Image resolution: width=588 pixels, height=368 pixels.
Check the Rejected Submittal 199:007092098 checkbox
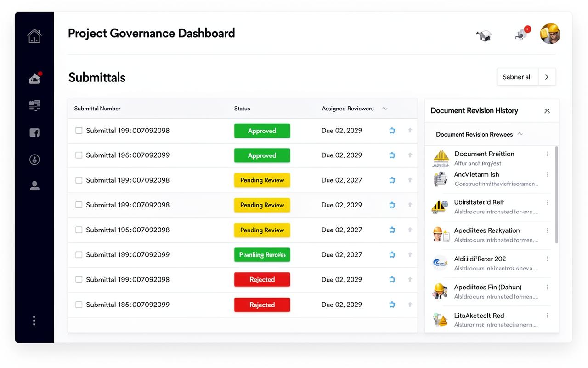tap(79, 280)
